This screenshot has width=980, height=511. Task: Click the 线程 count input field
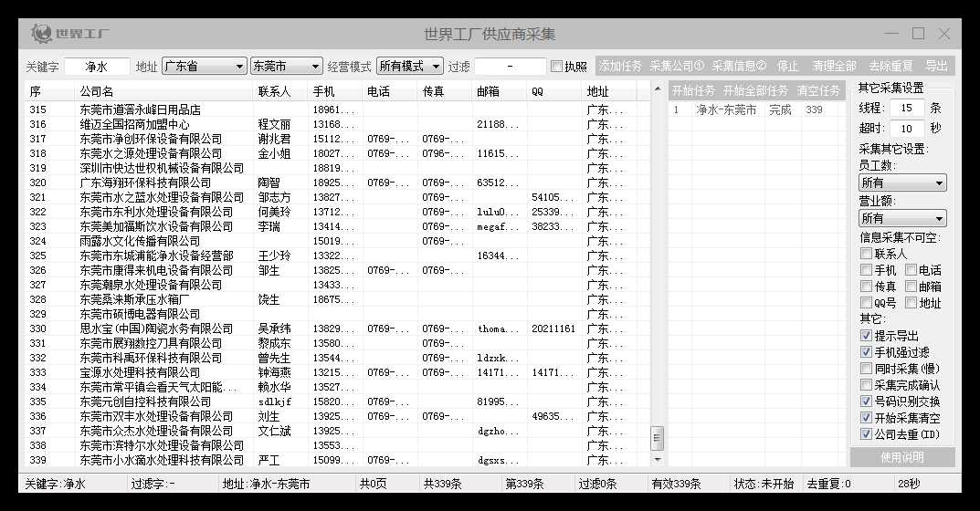coord(906,108)
